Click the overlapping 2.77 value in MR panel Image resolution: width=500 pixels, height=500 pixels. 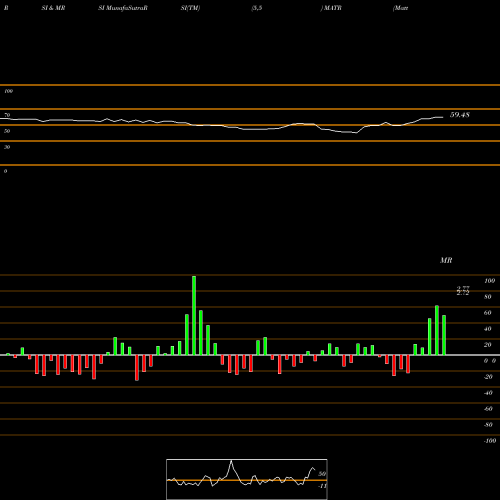pyautogui.click(x=463, y=289)
